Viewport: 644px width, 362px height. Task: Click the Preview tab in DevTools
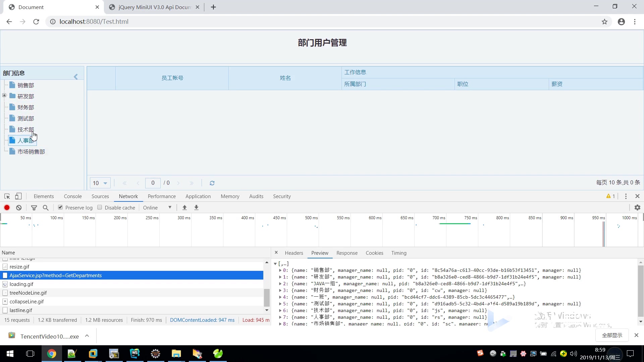tap(319, 252)
